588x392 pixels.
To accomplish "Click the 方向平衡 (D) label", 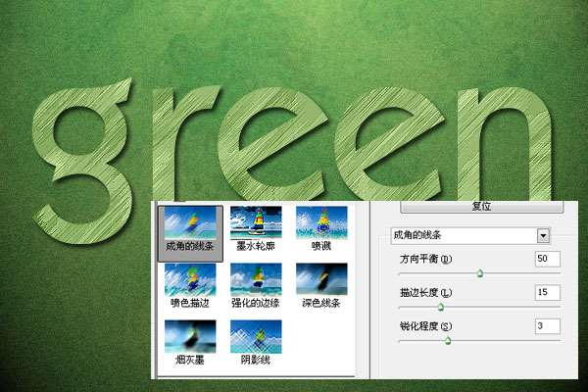I will [425, 259].
